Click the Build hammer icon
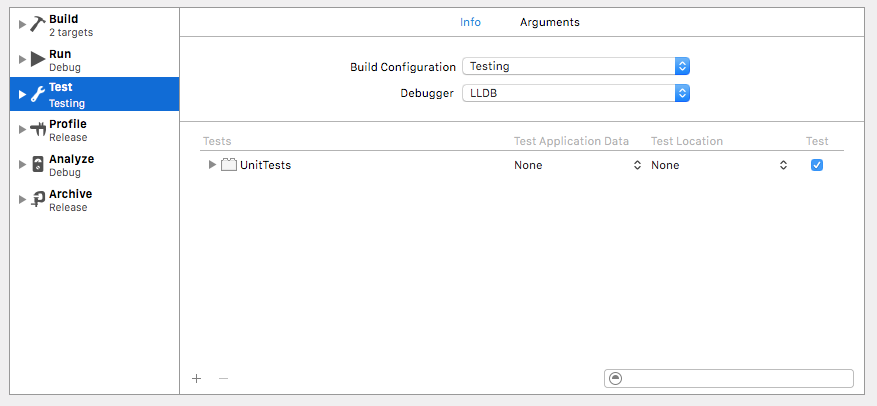The height and width of the screenshot is (406, 877). point(37,25)
